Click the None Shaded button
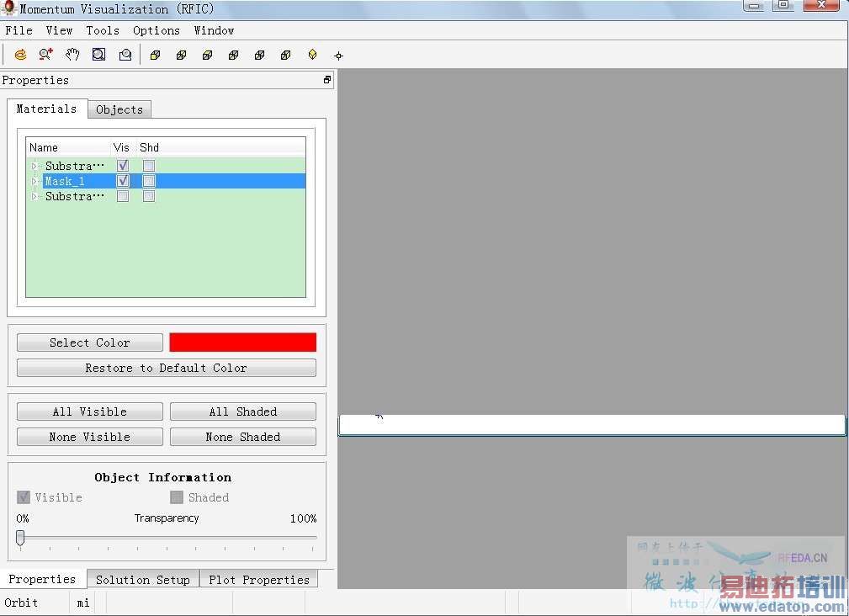849x616 pixels. pyautogui.click(x=243, y=437)
